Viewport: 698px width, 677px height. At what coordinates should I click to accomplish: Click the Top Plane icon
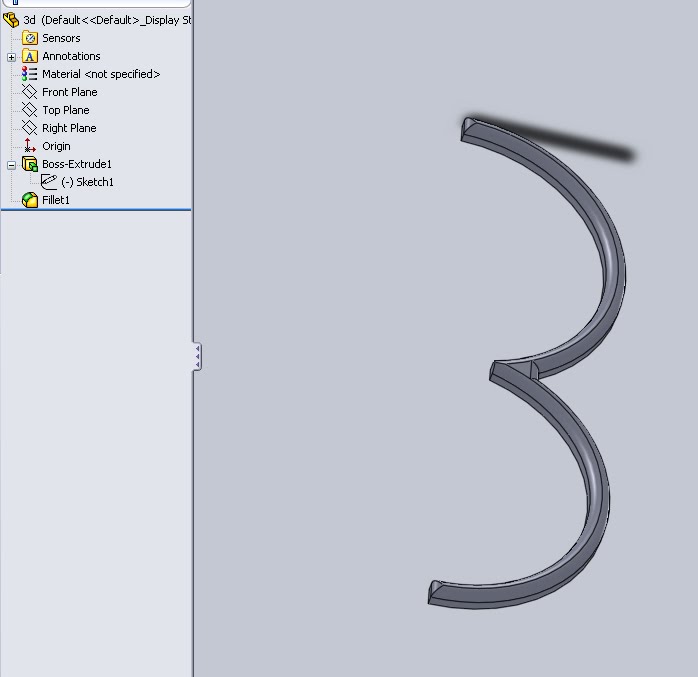click(x=30, y=110)
